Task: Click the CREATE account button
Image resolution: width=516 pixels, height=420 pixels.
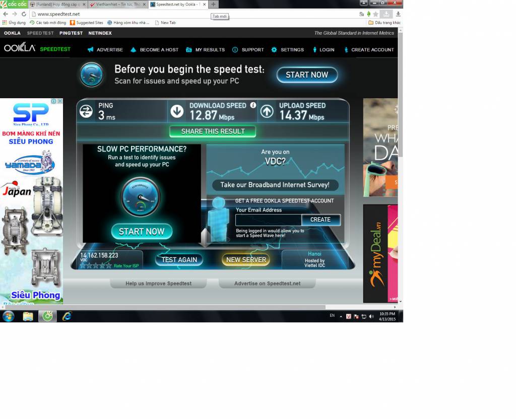Action: 320,220
